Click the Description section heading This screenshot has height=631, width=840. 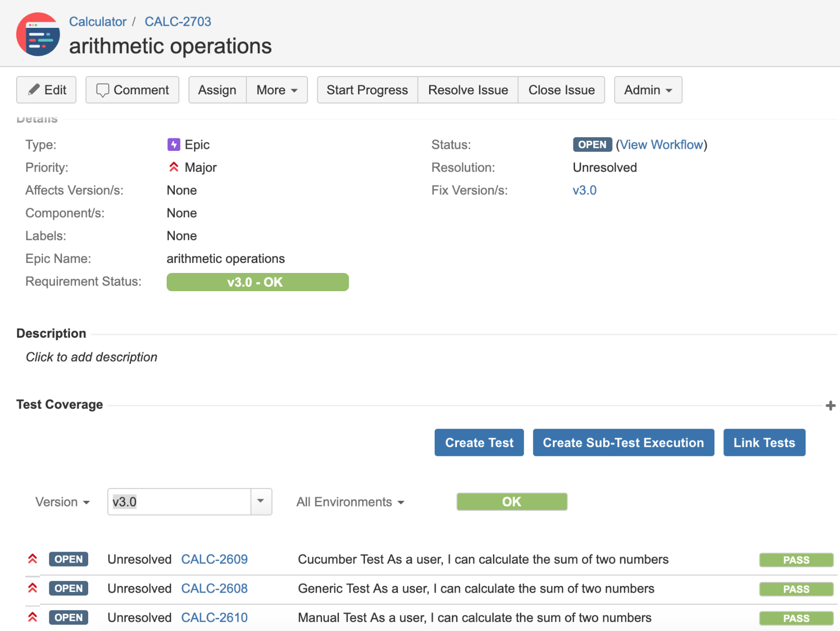coord(51,333)
